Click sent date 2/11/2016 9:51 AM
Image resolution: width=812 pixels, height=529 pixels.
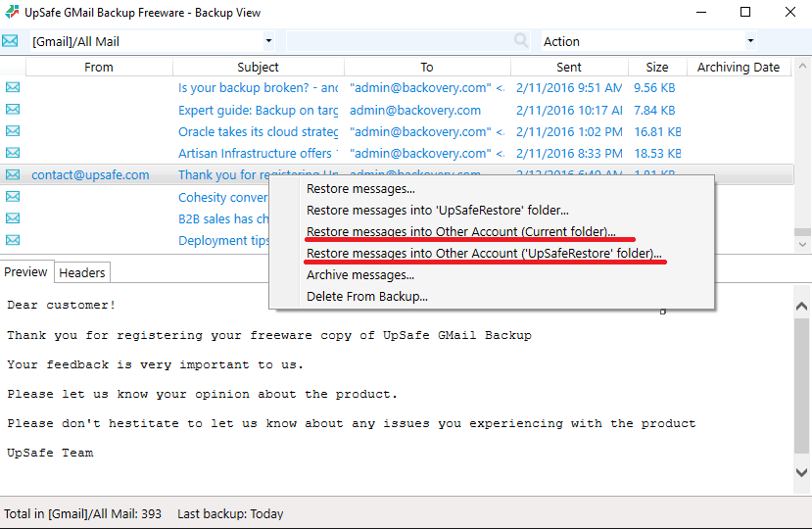pyautogui.click(x=569, y=87)
